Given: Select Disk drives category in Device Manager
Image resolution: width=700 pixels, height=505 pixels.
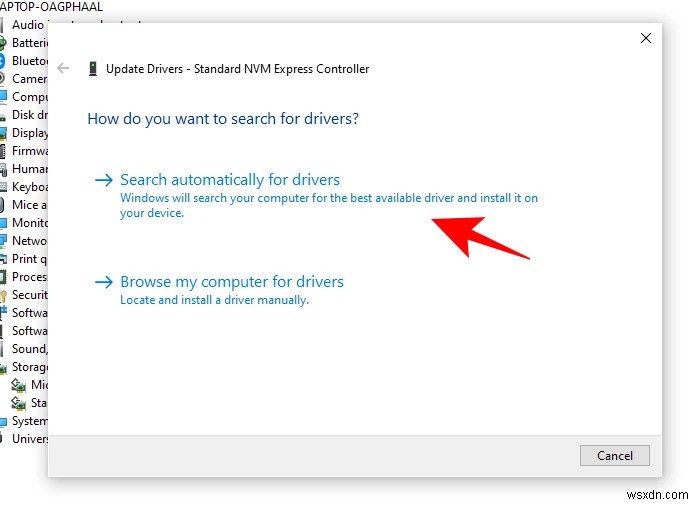Looking at the screenshot, I should [29, 115].
